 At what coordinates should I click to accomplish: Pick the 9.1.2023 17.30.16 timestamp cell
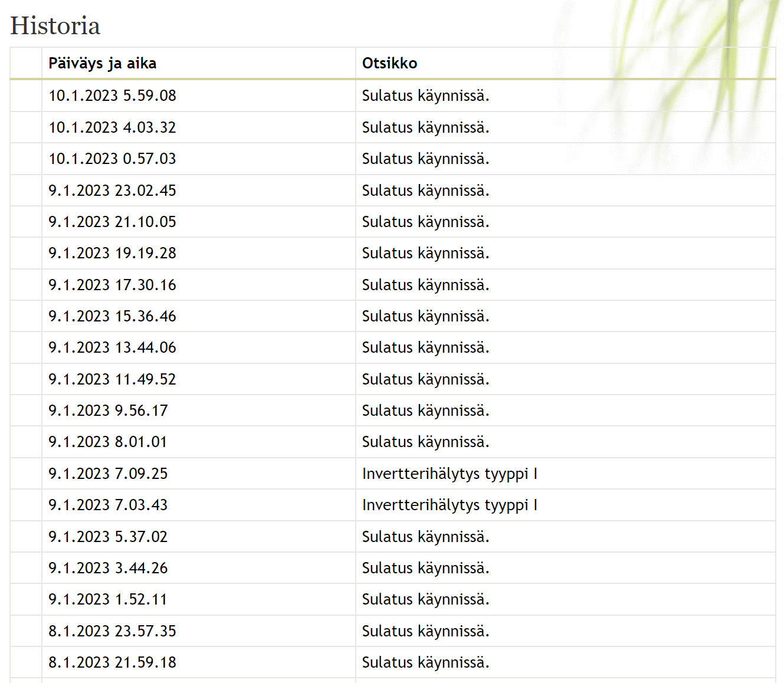pyautogui.click(x=112, y=285)
